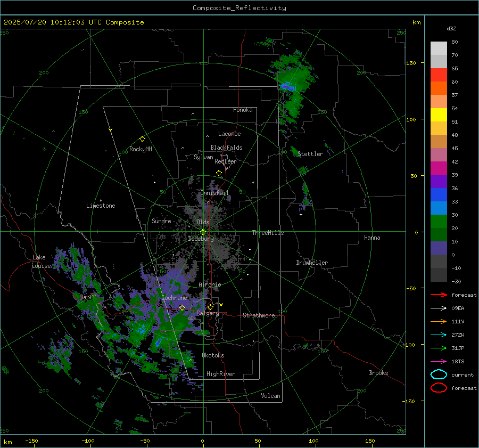Click the Stettler label

310,154
